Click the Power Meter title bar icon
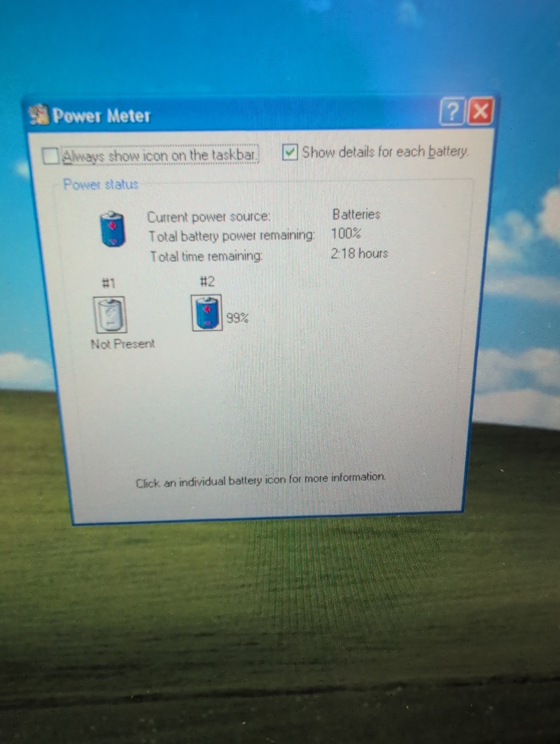The height and width of the screenshot is (744, 560). click(x=39, y=115)
